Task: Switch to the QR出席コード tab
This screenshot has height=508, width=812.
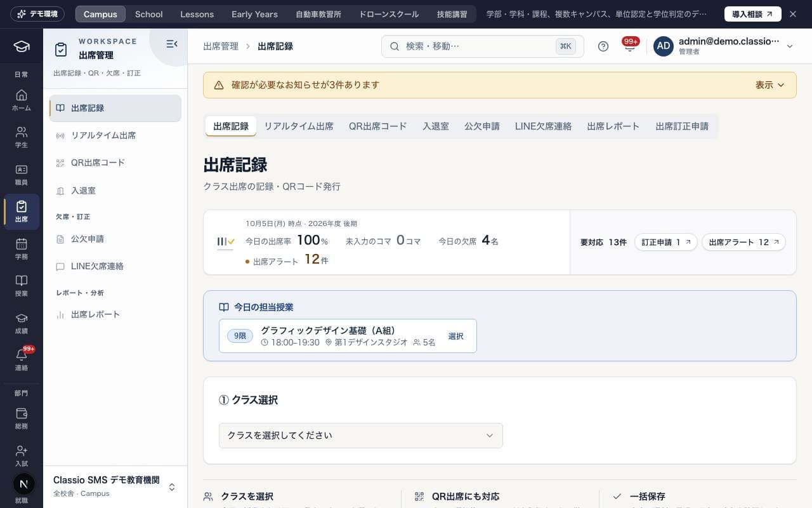Action: [378, 126]
